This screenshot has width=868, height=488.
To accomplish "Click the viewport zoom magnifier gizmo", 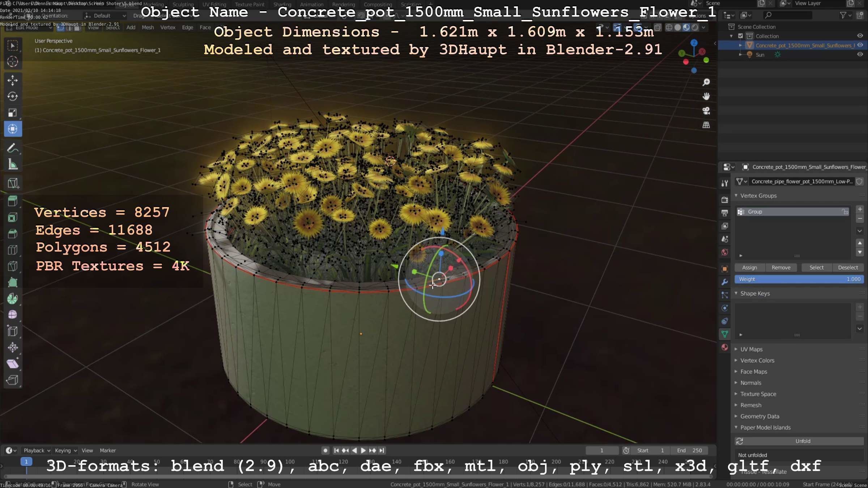I will click(706, 82).
